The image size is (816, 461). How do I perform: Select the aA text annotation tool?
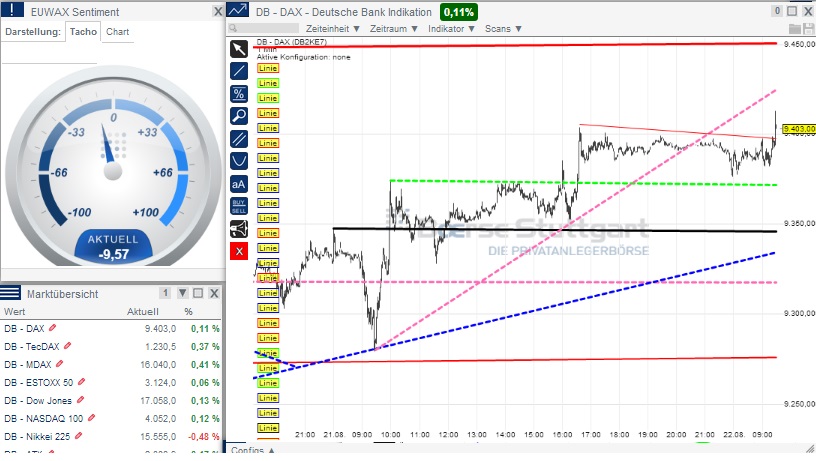coord(239,184)
